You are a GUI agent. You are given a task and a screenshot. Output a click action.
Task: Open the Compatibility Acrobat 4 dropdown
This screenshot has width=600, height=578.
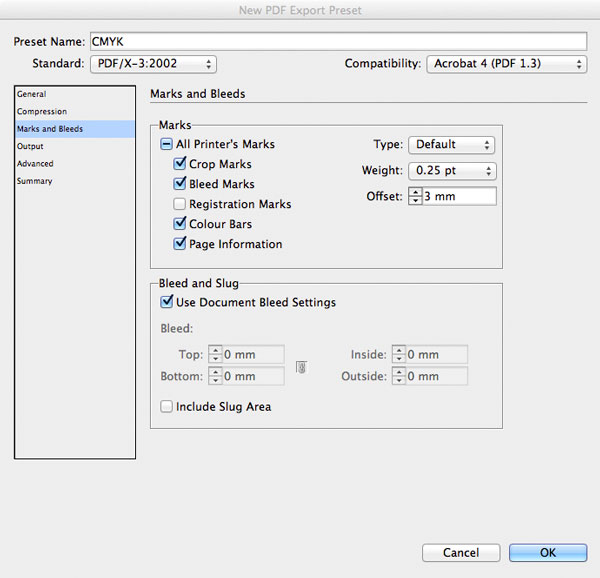(507, 64)
